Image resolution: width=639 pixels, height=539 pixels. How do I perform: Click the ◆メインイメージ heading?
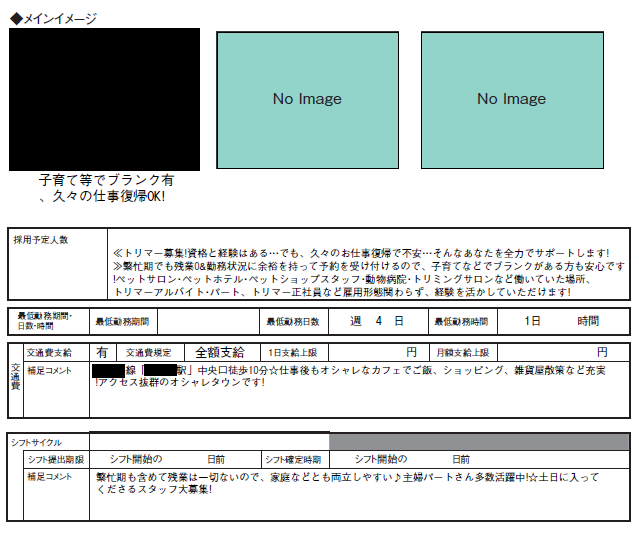point(53,19)
